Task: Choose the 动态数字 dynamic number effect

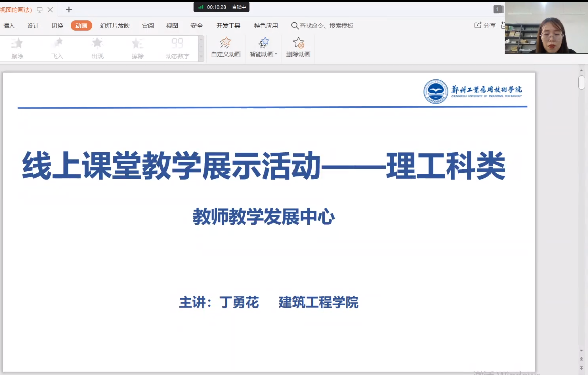Action: pyautogui.click(x=178, y=48)
